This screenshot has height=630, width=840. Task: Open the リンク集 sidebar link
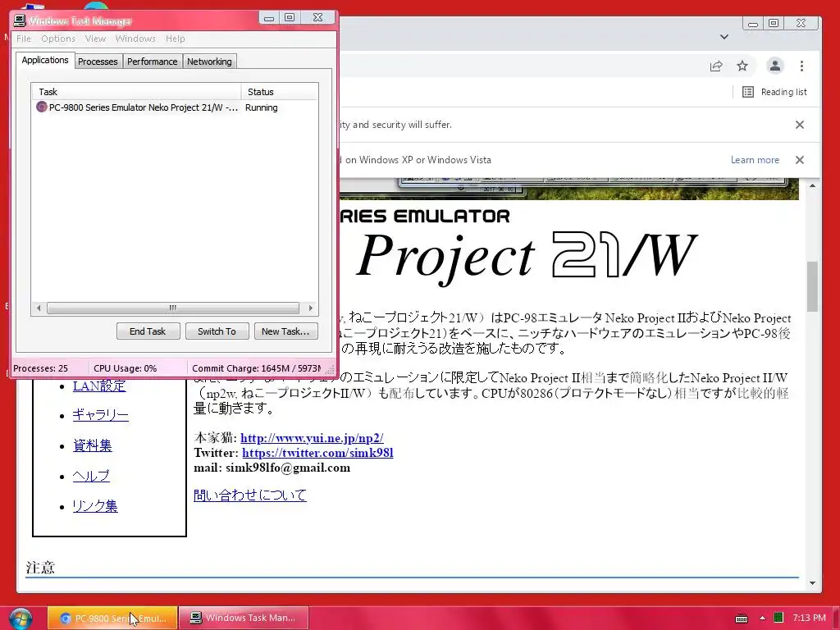[95, 505]
